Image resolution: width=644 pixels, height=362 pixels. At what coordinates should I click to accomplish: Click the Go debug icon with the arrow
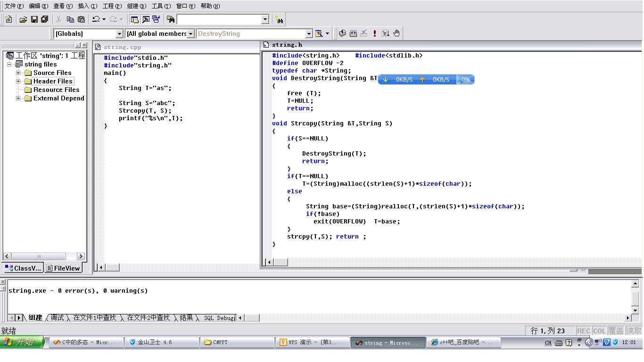386,33
